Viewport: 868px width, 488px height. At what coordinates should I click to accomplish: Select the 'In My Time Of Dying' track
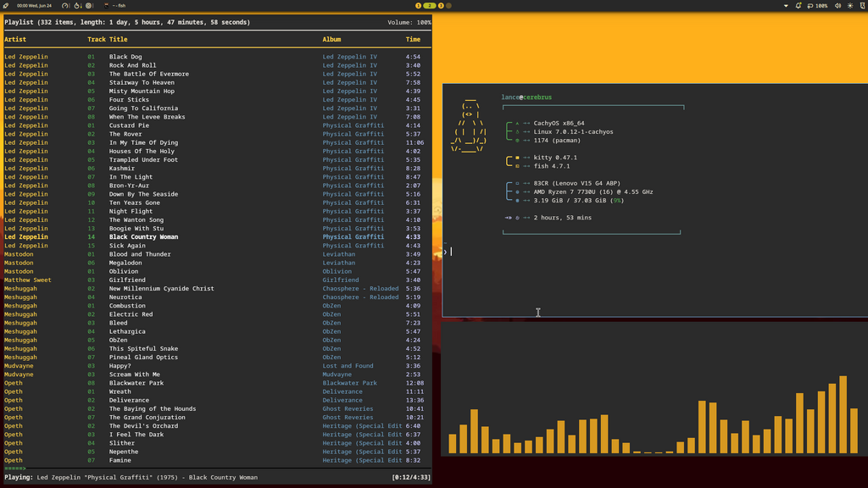[x=217, y=142]
